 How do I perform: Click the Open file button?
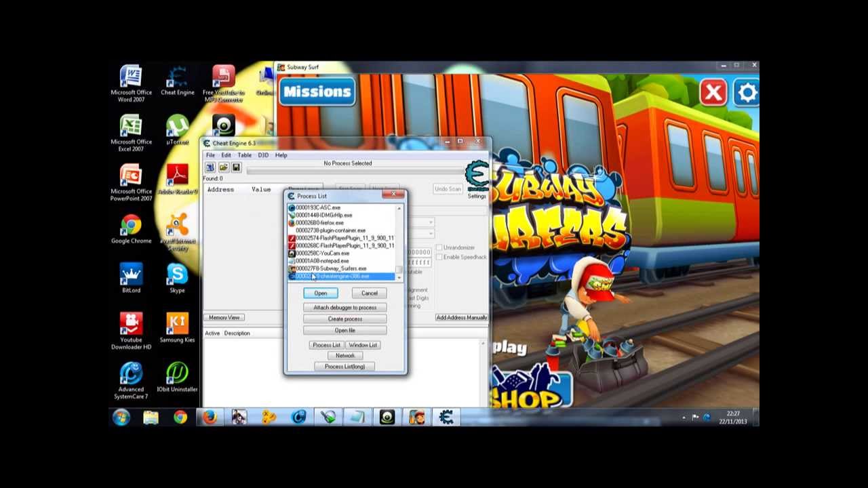(x=344, y=330)
